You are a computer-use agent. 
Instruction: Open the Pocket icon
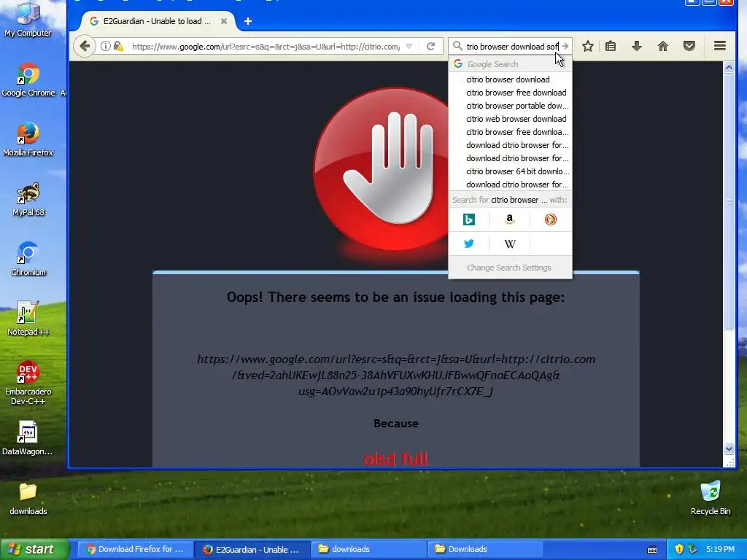tap(689, 46)
